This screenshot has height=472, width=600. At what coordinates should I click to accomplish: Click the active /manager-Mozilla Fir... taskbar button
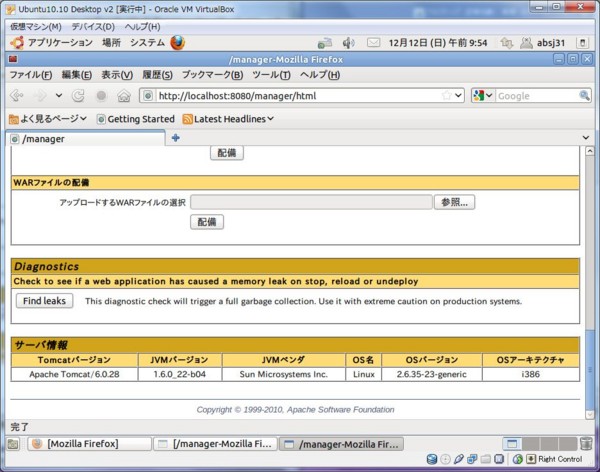341,444
